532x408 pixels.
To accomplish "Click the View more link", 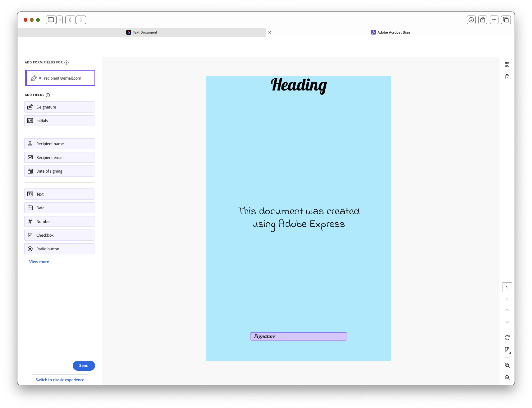I will 39,262.
